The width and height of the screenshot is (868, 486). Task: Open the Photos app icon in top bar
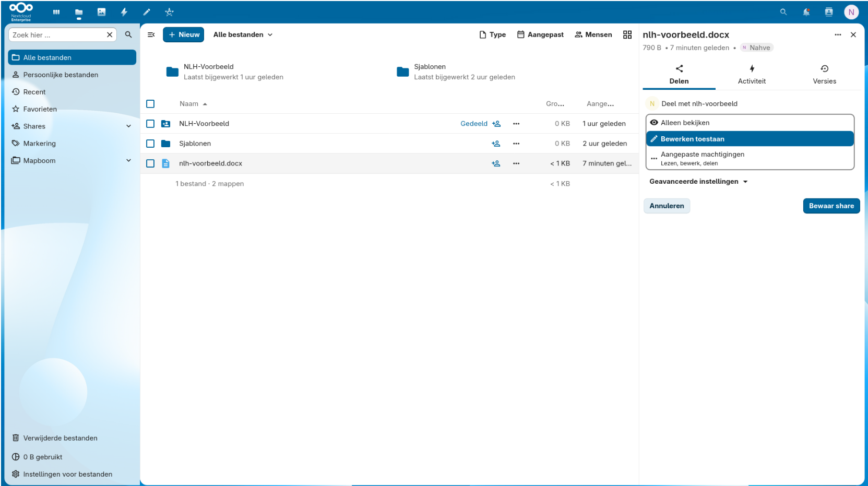[101, 12]
